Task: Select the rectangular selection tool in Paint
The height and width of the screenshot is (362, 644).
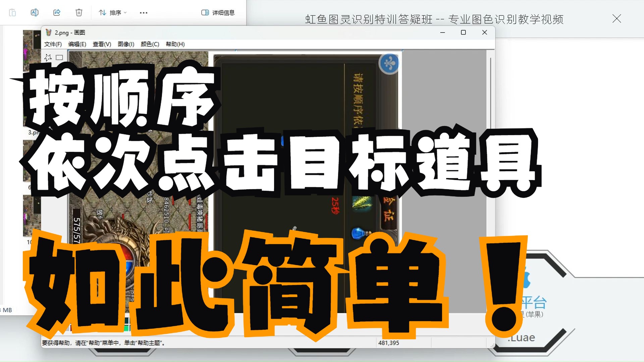Action: pos(59,57)
